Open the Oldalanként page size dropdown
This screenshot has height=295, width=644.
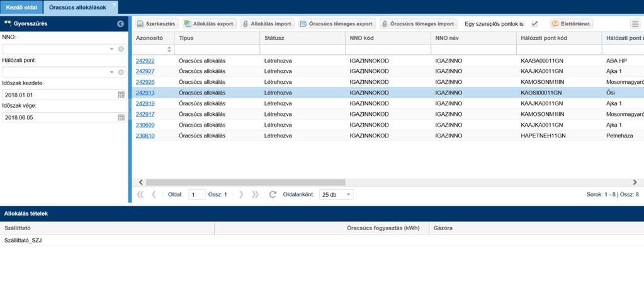tap(348, 195)
